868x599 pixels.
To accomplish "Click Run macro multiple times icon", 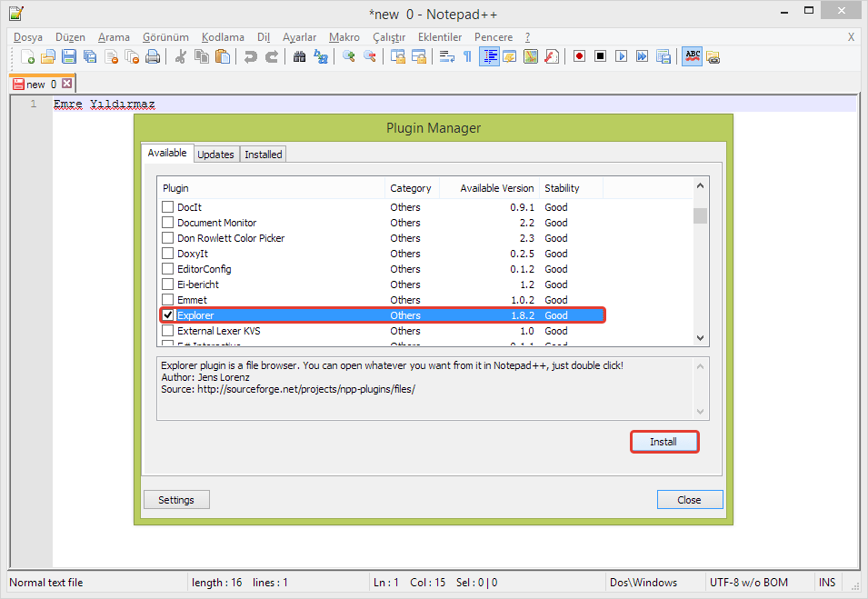I will pos(643,56).
